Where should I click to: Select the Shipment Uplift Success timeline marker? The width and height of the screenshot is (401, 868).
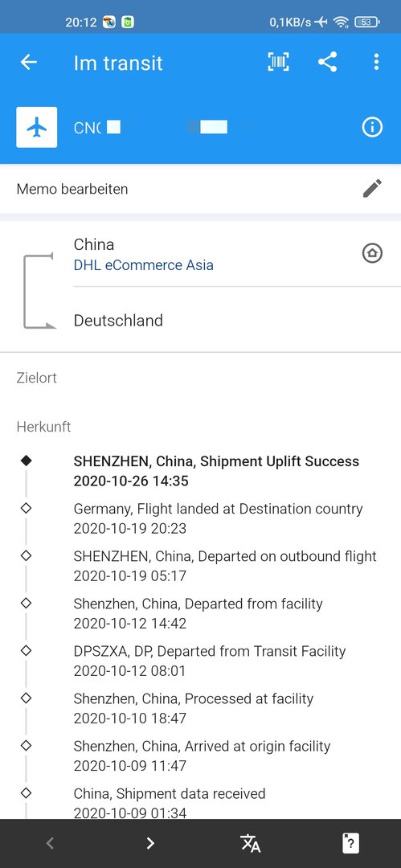point(26,461)
